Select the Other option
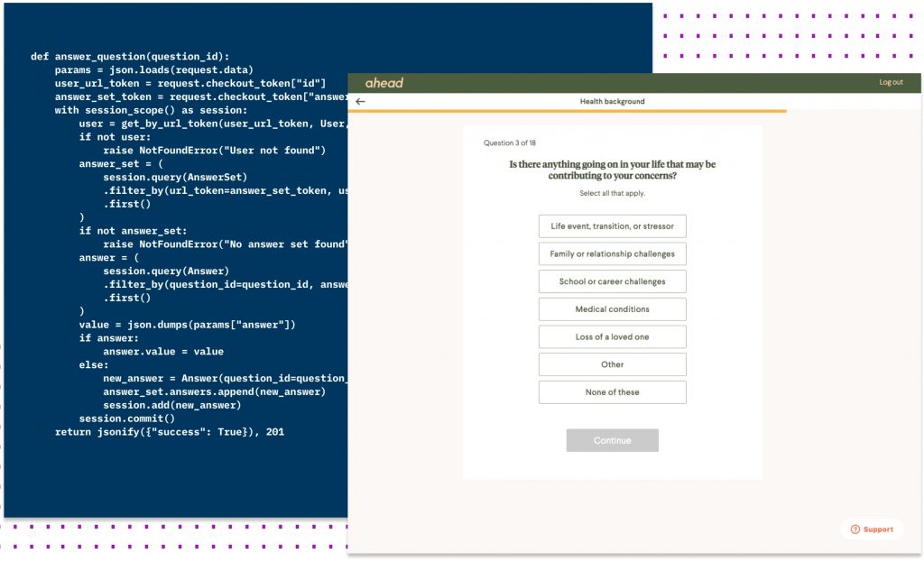The image size is (924, 561). pyautogui.click(x=613, y=364)
